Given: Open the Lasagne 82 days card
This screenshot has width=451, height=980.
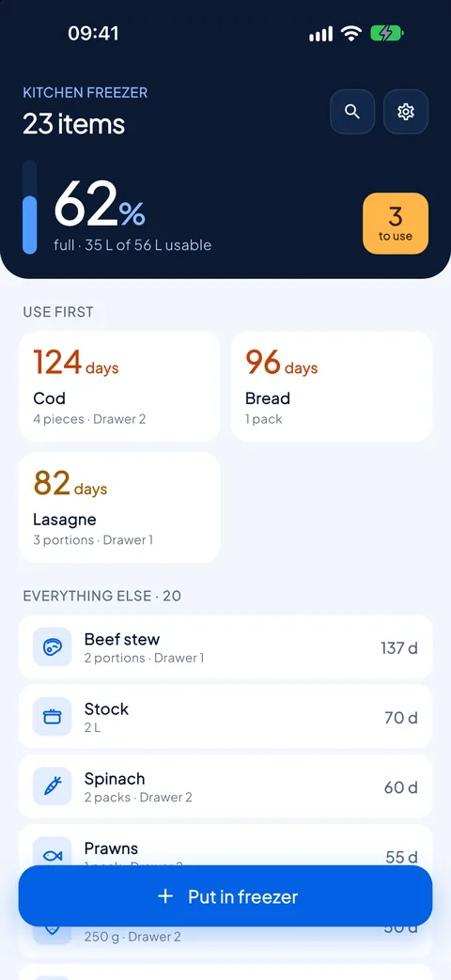Looking at the screenshot, I should (x=119, y=507).
